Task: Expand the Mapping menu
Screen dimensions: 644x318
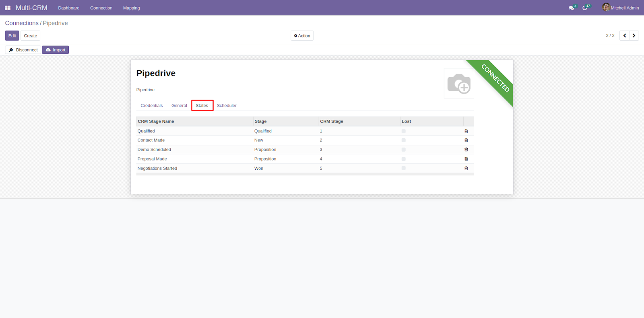Action: (131, 8)
